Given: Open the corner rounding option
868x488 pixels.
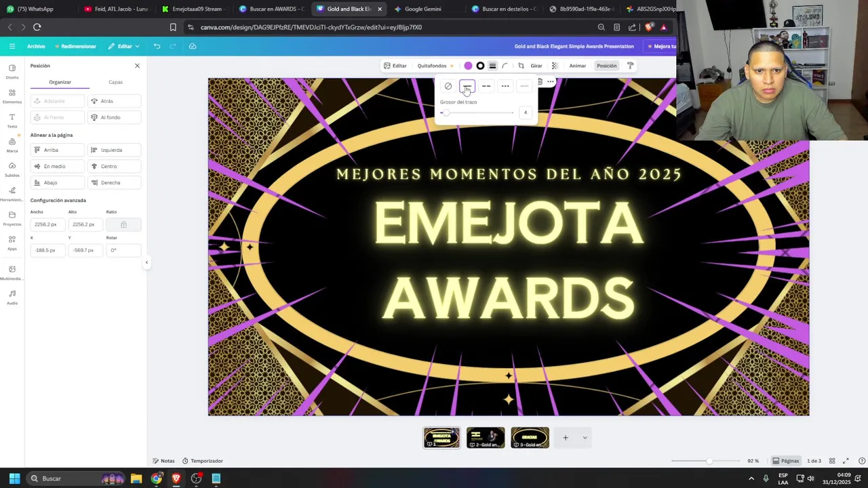Looking at the screenshot, I should point(505,66).
